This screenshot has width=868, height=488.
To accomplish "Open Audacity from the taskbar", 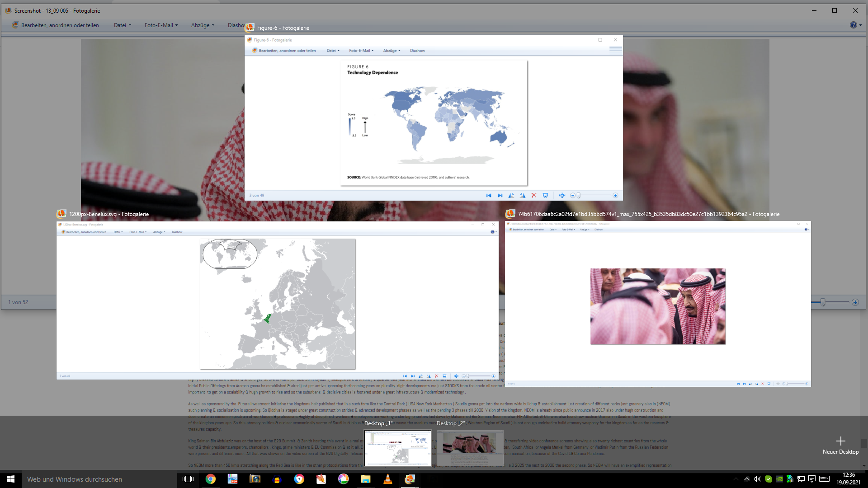I will pos(277,479).
